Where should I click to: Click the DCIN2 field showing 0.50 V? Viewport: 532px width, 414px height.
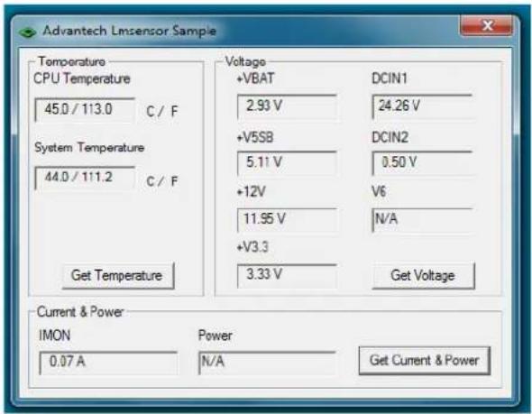(422, 163)
